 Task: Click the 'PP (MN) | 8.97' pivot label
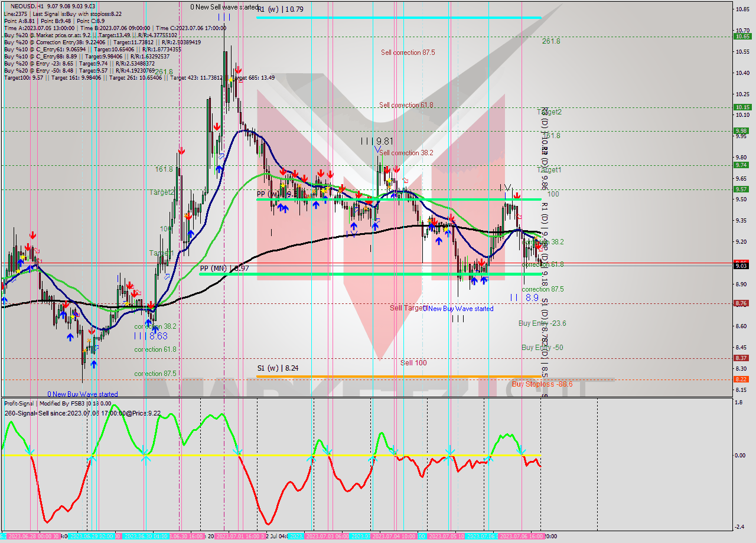coord(224,269)
